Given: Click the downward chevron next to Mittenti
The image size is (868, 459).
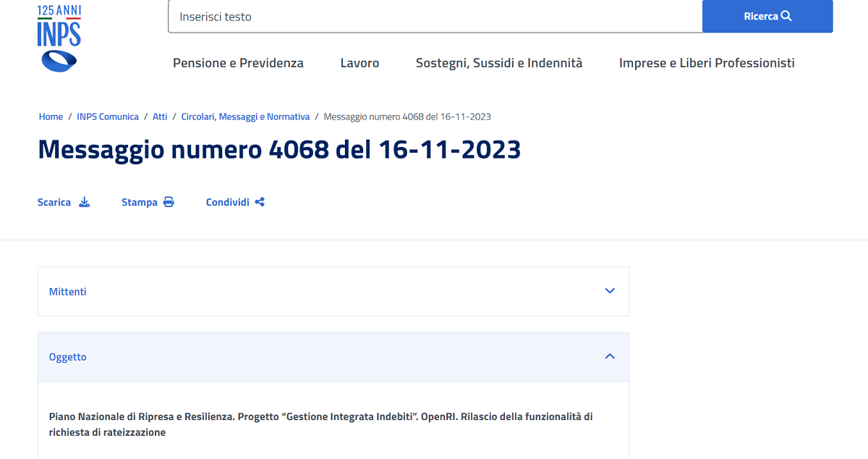Looking at the screenshot, I should pyautogui.click(x=610, y=291).
